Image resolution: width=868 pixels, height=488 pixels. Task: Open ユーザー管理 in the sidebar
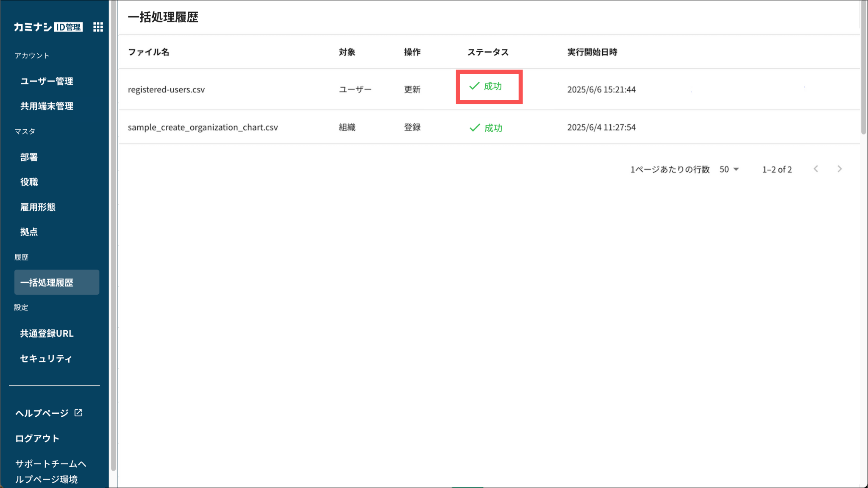point(47,81)
